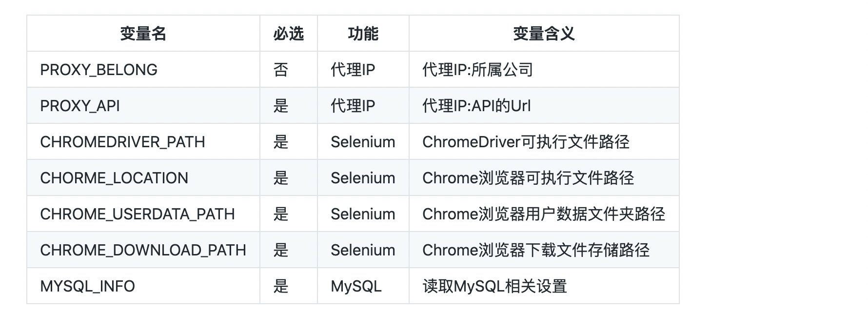Select the ChromeDriver可执行文件路径 description

click(x=526, y=142)
